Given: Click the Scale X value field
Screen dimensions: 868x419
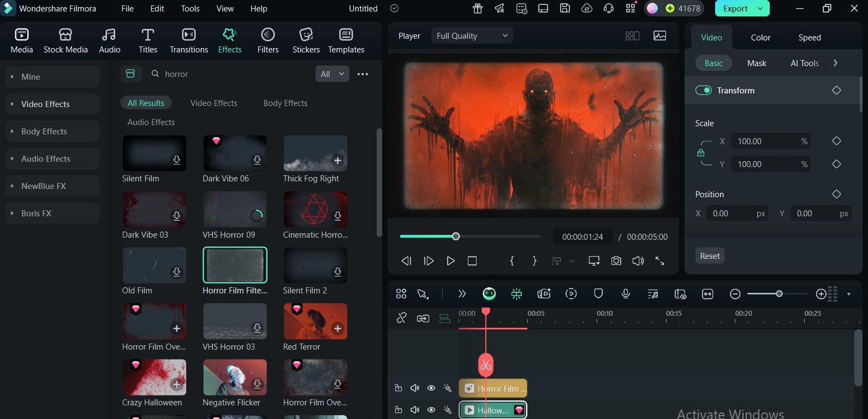Looking at the screenshot, I should tap(770, 141).
